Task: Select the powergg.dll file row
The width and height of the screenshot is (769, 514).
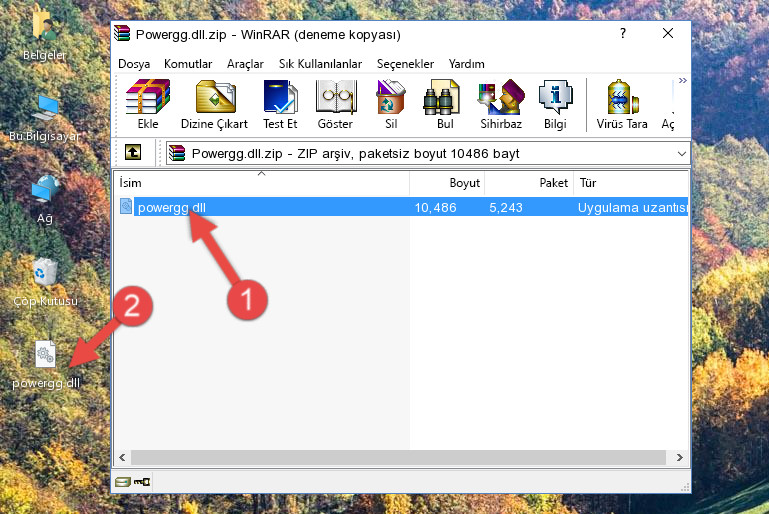Action: click(402, 207)
